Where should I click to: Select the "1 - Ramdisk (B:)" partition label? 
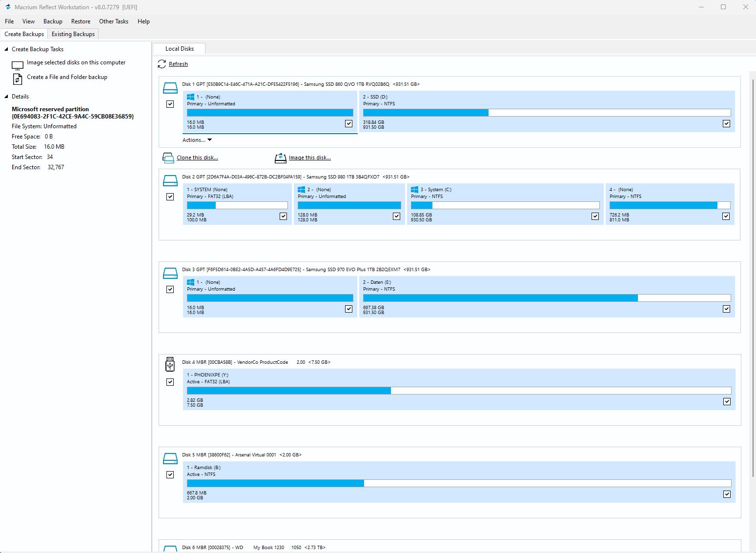[x=204, y=468]
